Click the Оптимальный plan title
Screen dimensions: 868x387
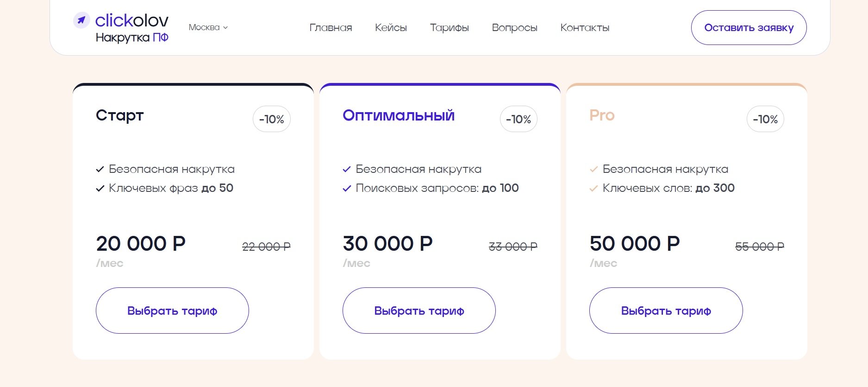tap(399, 115)
